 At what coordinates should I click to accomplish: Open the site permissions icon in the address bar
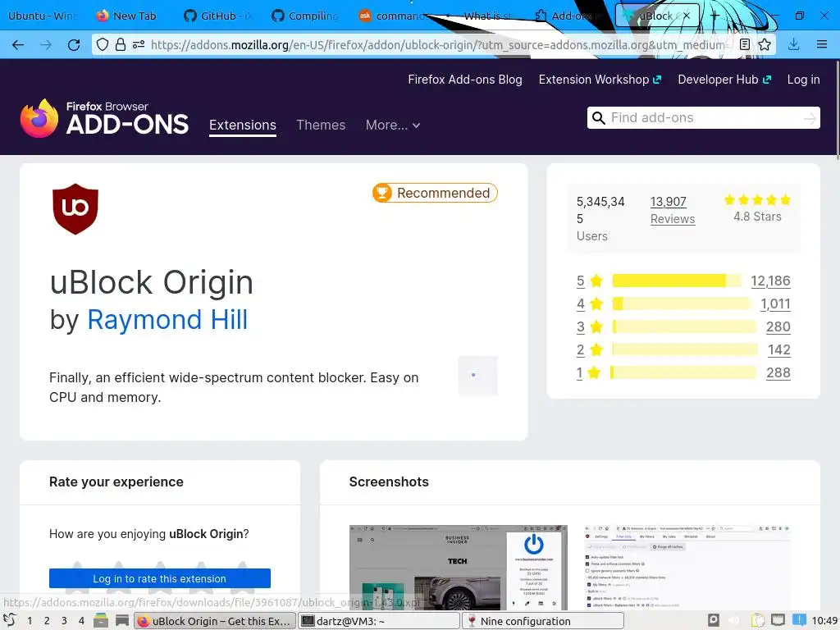click(139, 44)
